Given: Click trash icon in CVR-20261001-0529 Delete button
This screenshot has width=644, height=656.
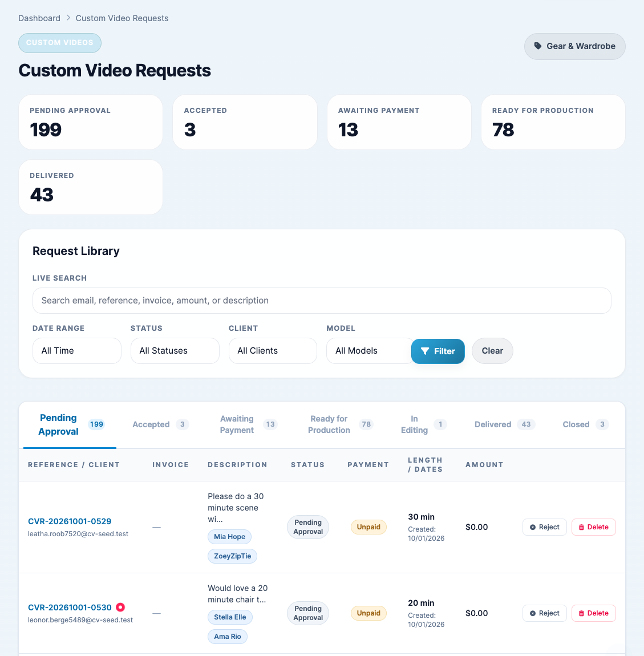Looking at the screenshot, I should coord(581,527).
